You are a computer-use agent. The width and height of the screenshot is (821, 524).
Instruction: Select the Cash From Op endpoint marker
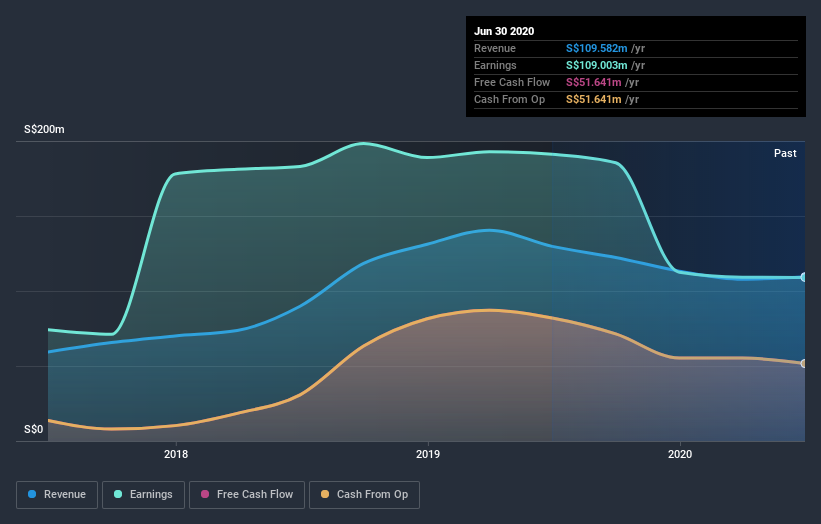804,363
